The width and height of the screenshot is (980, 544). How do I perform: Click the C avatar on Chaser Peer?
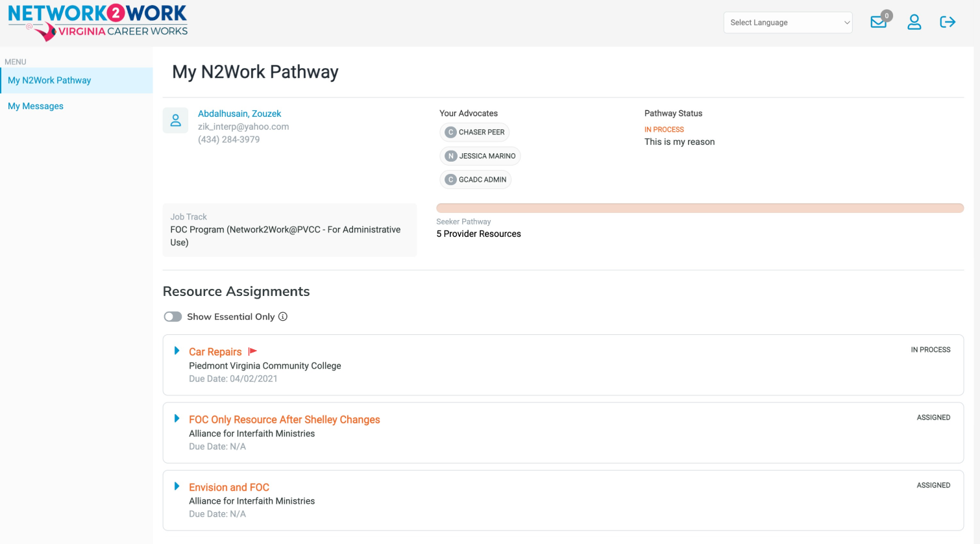coord(450,132)
